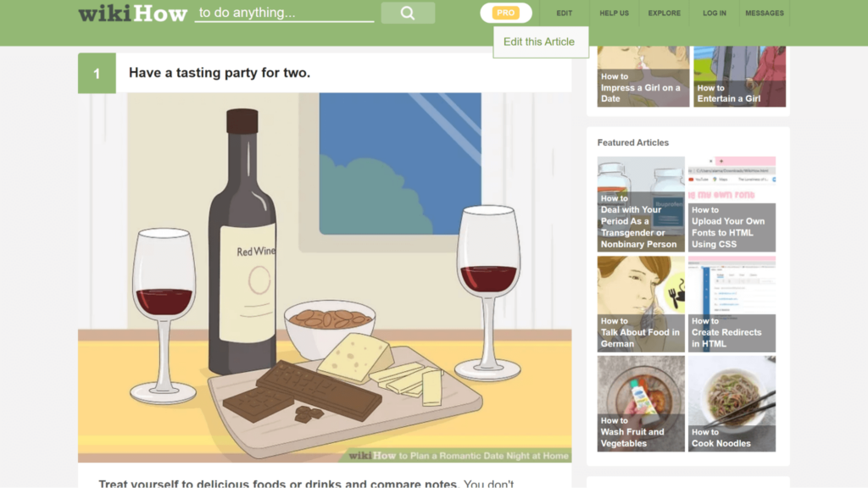Image resolution: width=868 pixels, height=488 pixels.
Task: Open How to Cook Noodles article
Action: 732,403
